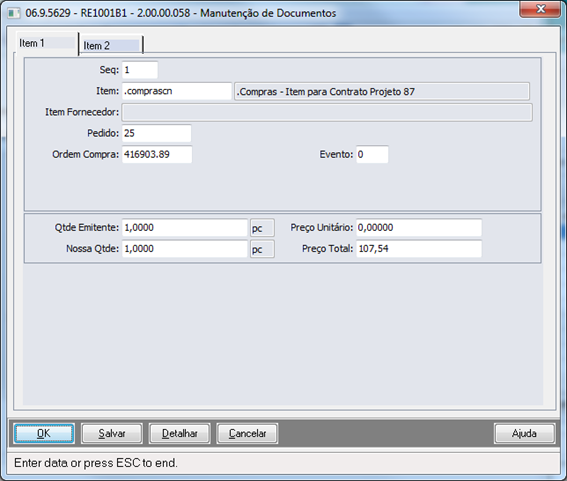Viewport: 567px width, 481px height.
Task: Open details with Detalhar button
Action: coord(179,433)
